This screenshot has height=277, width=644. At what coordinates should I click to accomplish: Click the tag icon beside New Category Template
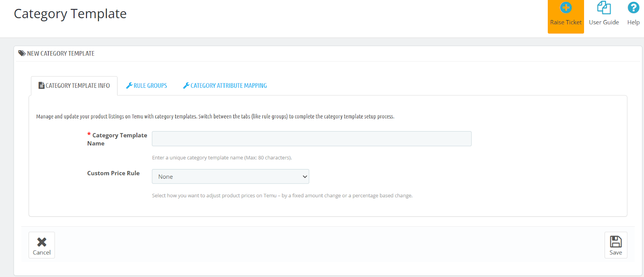tap(22, 53)
